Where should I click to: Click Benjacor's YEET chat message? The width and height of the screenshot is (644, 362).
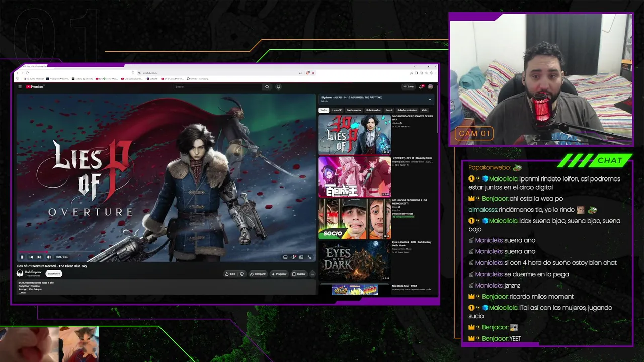click(515, 338)
